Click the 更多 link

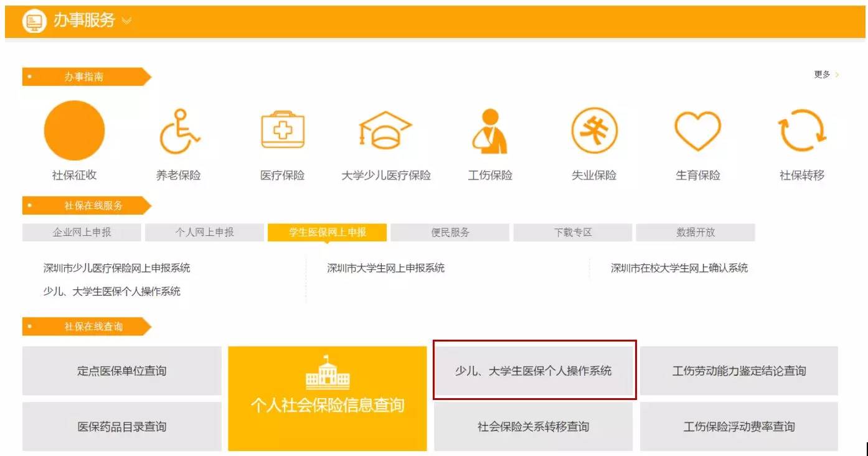click(822, 75)
